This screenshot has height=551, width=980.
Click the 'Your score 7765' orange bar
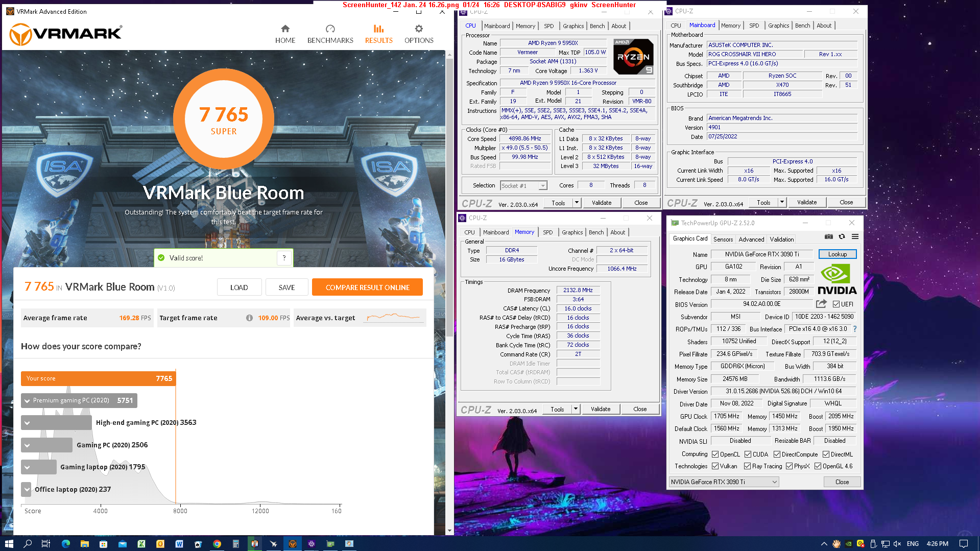click(x=98, y=378)
